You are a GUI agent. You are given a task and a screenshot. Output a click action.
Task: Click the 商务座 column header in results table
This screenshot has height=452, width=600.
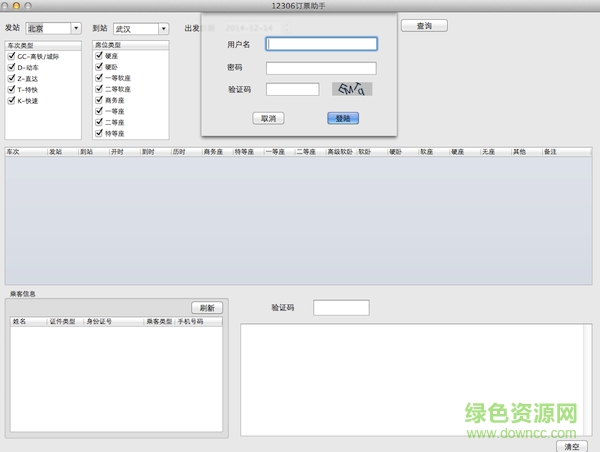coord(217,152)
